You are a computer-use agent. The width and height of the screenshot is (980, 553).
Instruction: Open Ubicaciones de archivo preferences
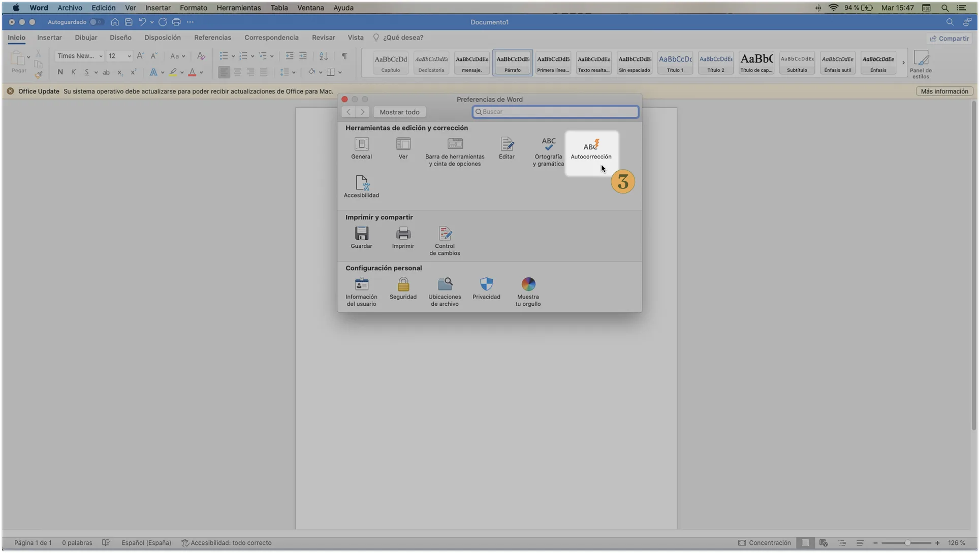[445, 291]
